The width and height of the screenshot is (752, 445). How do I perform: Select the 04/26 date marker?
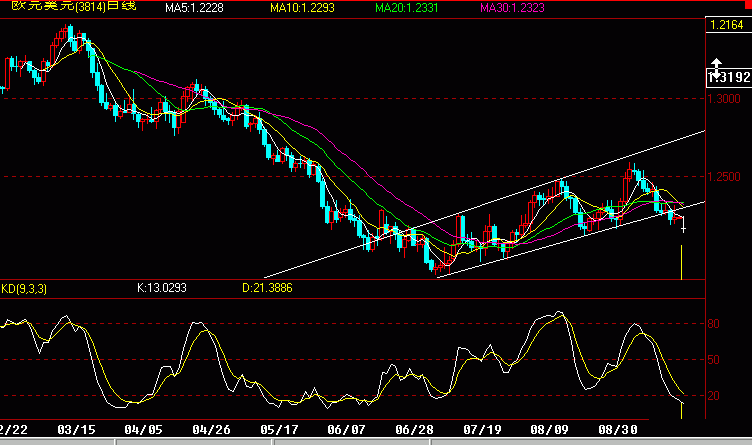[212, 430]
